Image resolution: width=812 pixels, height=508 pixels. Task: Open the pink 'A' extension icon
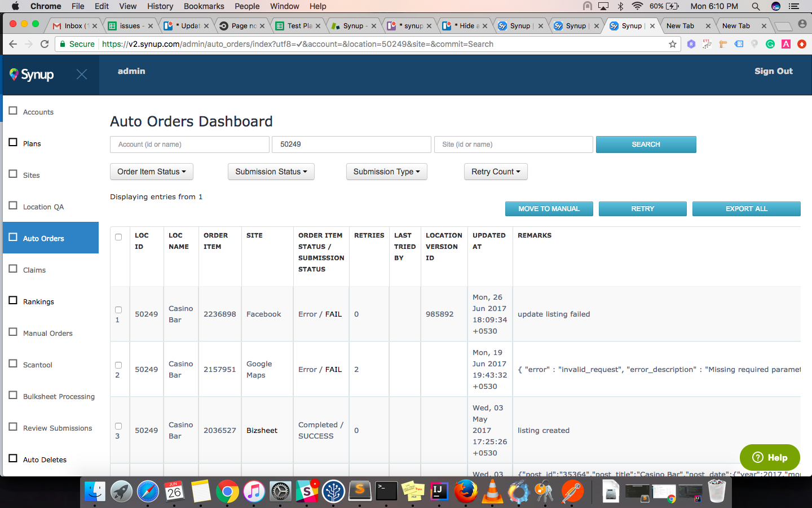pos(785,44)
